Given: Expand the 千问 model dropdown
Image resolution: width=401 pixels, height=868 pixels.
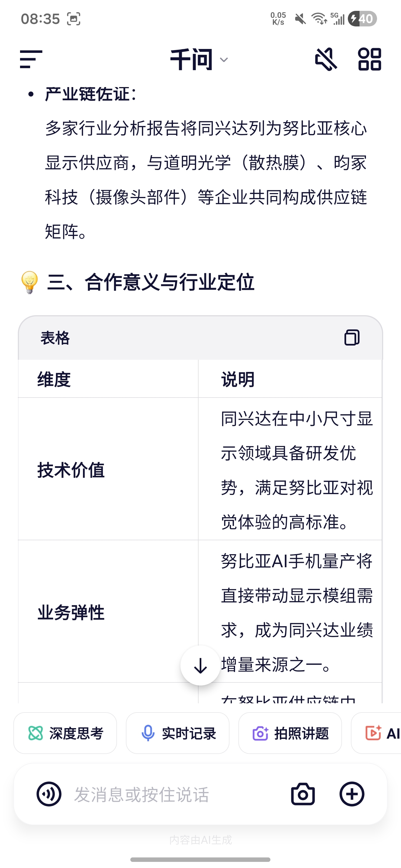Looking at the screenshot, I should click(x=199, y=60).
